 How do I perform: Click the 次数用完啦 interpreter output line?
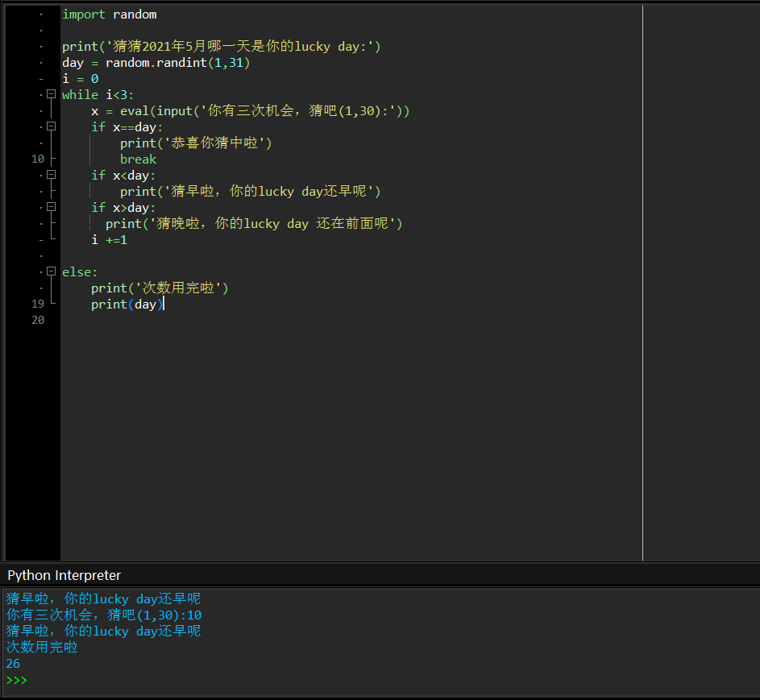[x=42, y=647]
